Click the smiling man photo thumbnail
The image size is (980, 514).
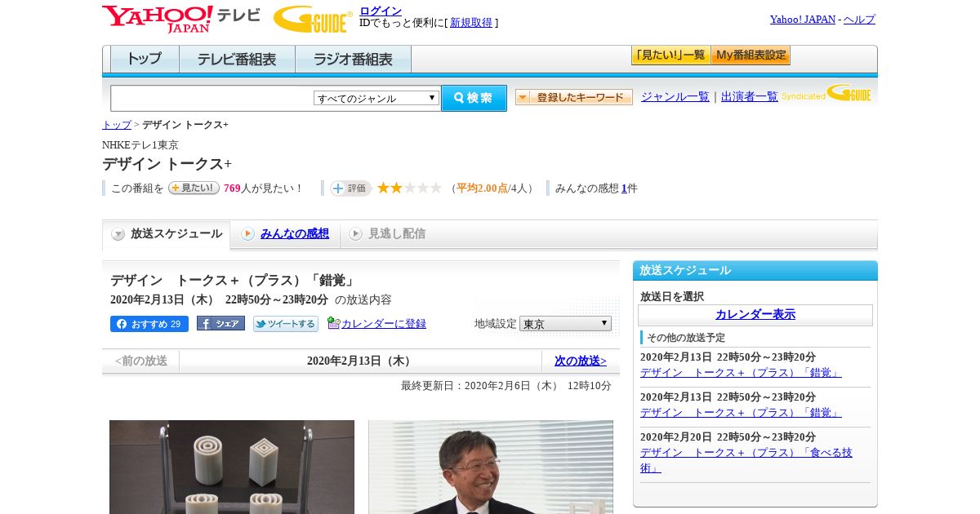pyautogui.click(x=491, y=467)
